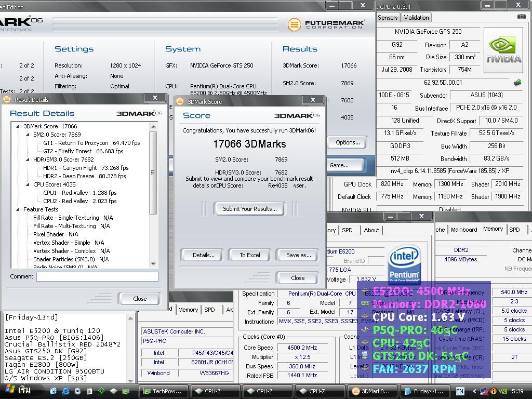Open the Mainboard tab in CPU-Z
The image size is (532, 399).
point(463,230)
